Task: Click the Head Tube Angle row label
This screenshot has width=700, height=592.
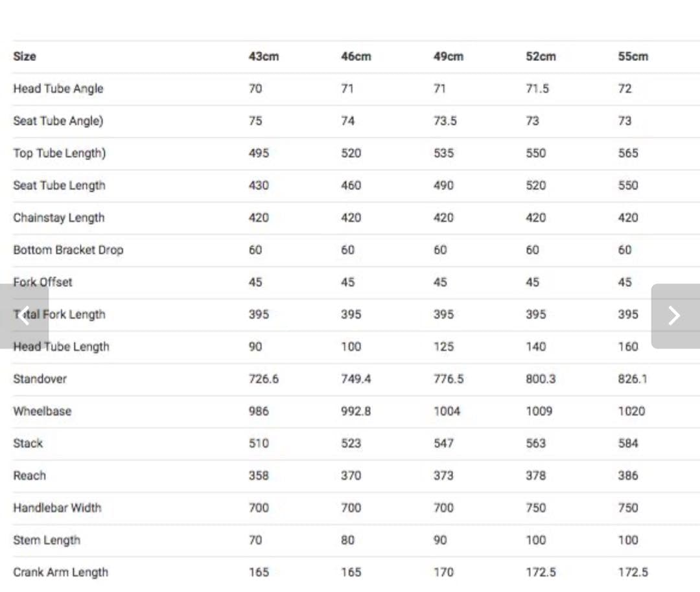Action: pos(58,89)
